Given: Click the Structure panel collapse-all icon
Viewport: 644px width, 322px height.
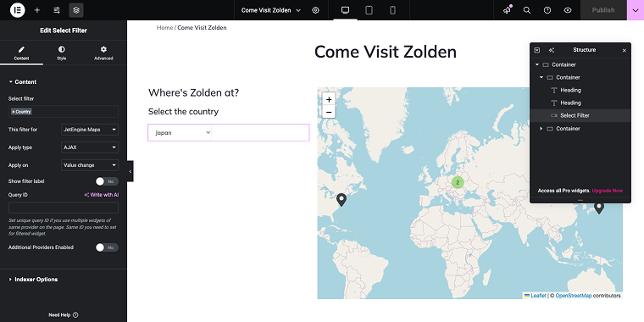Looking at the screenshot, I should 536,50.
